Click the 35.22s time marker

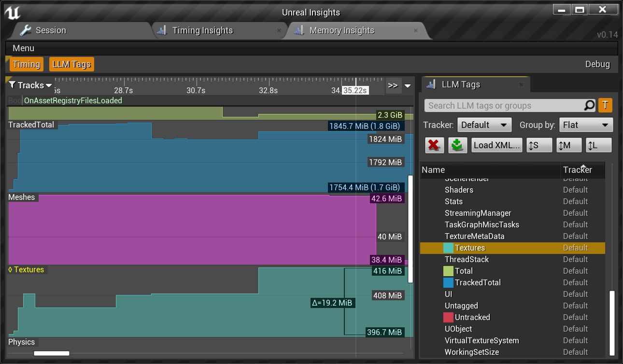[x=355, y=91]
